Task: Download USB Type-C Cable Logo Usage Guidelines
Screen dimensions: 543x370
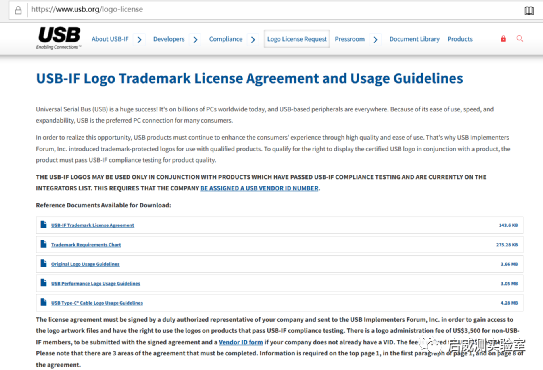Action: [x=97, y=303]
